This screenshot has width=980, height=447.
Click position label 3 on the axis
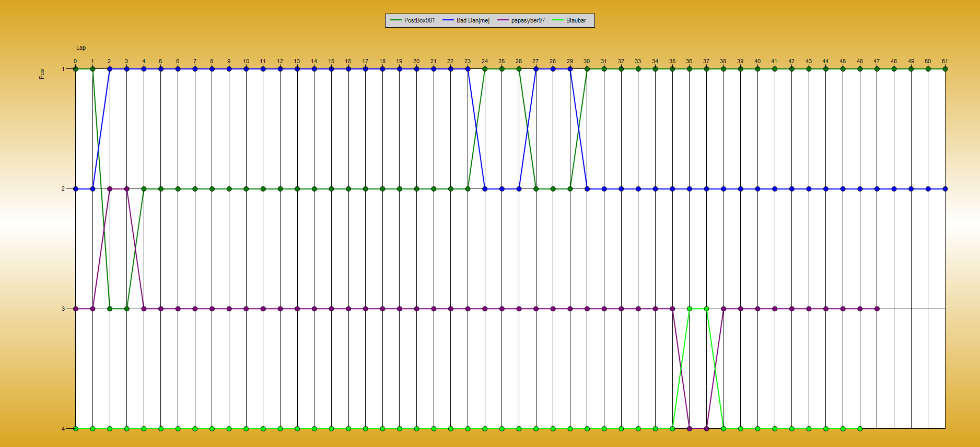pos(64,309)
